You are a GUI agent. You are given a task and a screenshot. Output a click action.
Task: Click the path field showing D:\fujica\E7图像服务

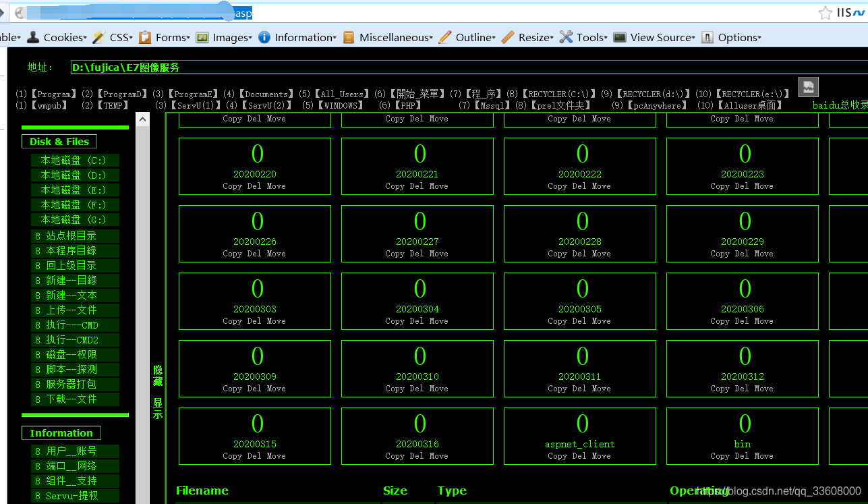coord(469,67)
